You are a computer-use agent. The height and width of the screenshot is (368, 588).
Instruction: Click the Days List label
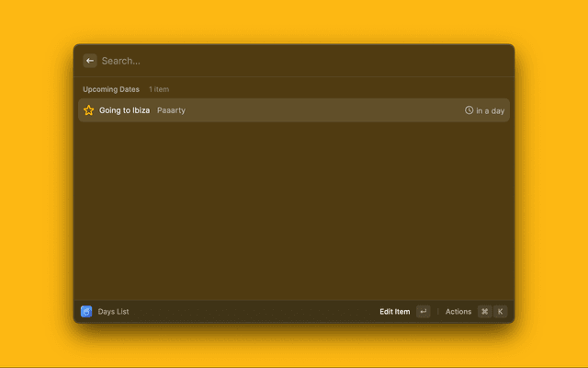tap(114, 312)
